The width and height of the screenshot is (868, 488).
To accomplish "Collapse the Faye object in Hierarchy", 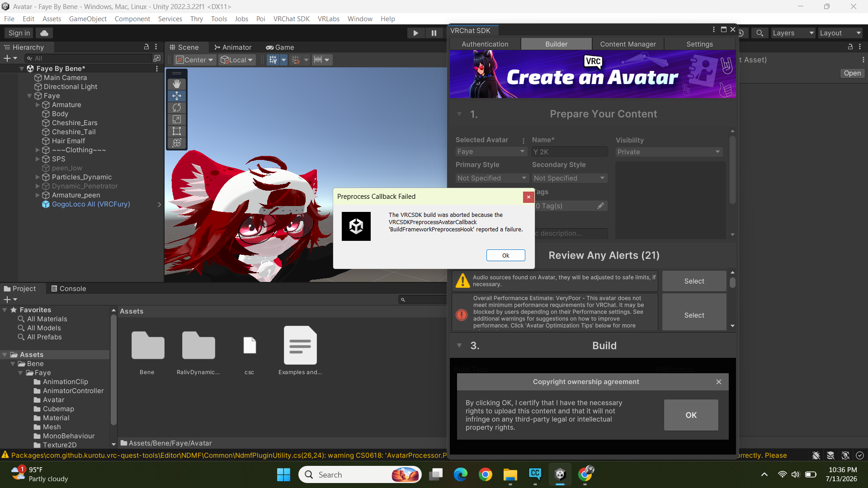I will click(x=29, y=96).
